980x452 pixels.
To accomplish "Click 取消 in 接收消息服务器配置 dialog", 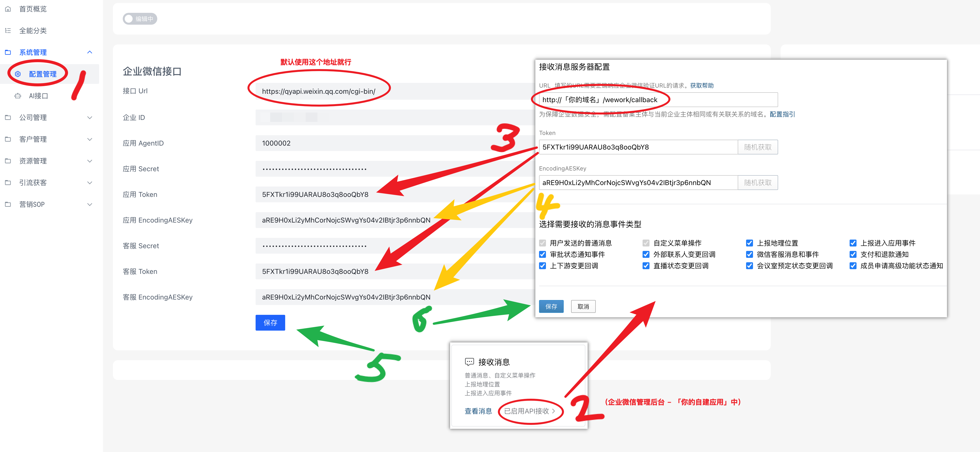I will (x=583, y=306).
